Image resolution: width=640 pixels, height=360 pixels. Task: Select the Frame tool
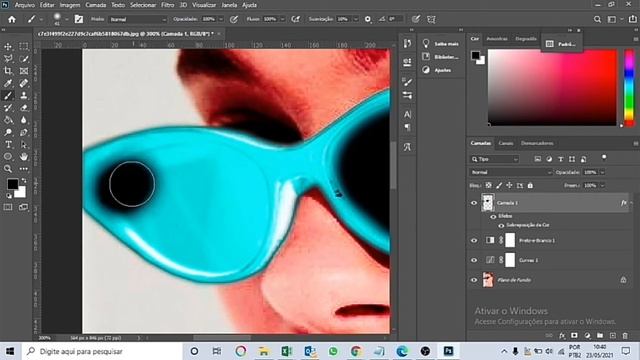(x=24, y=71)
